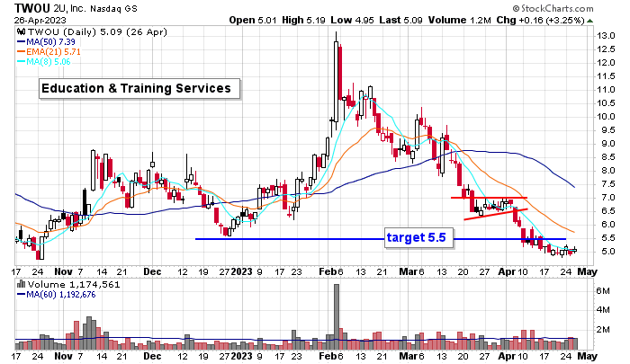Click the 'MA(8) 5.06' legend entry
The height and width of the screenshot is (364, 630).
tap(44, 62)
